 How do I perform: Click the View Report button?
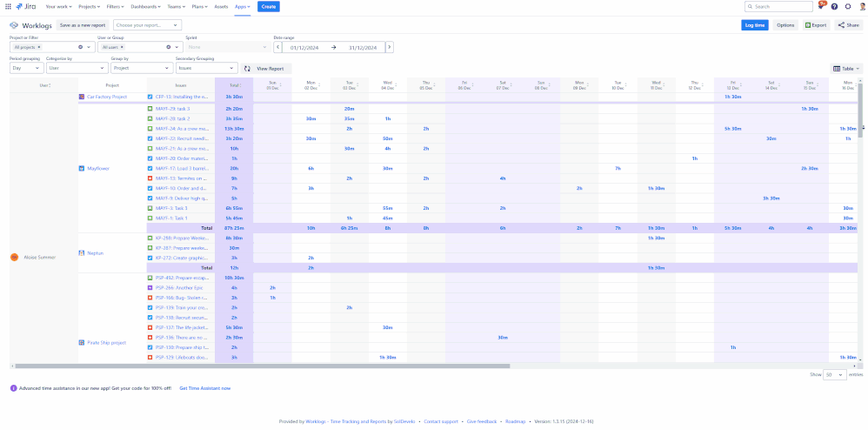pyautogui.click(x=266, y=69)
